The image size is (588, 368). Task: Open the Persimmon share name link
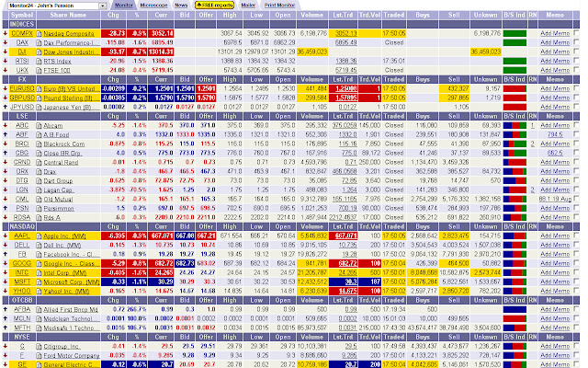tap(59, 209)
